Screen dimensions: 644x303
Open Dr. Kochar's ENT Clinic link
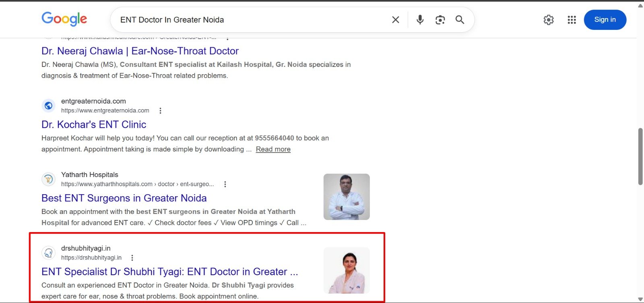pyautogui.click(x=93, y=125)
